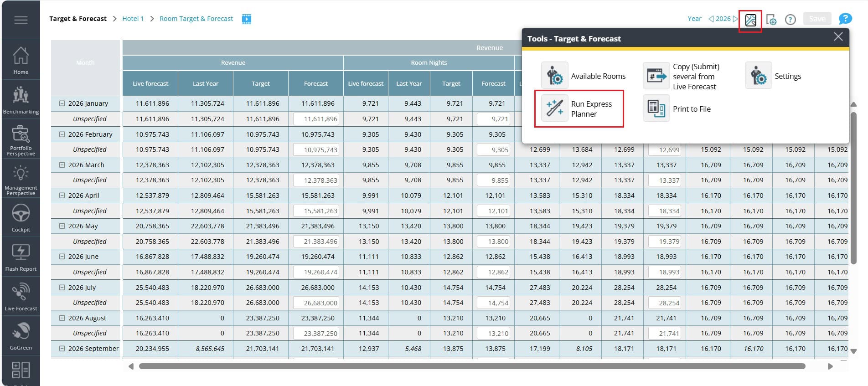This screenshot has height=386, width=868.
Task: Open Flash Report sidebar icon
Action: tap(21, 257)
